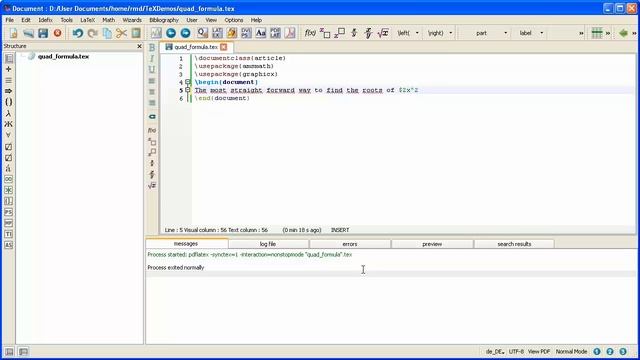Save the document with the floppy disk icon
640x360 pixels.
(43, 33)
